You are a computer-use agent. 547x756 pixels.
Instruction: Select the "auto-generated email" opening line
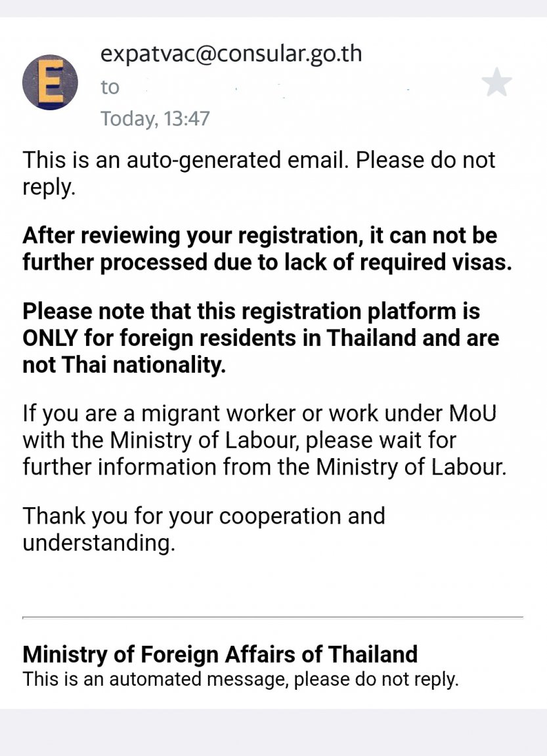coord(259,173)
